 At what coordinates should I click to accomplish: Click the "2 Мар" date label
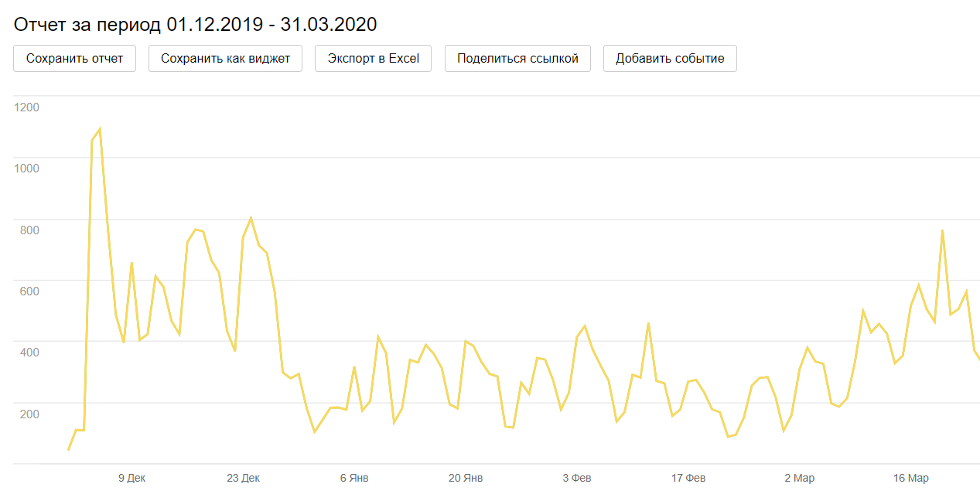click(799, 479)
